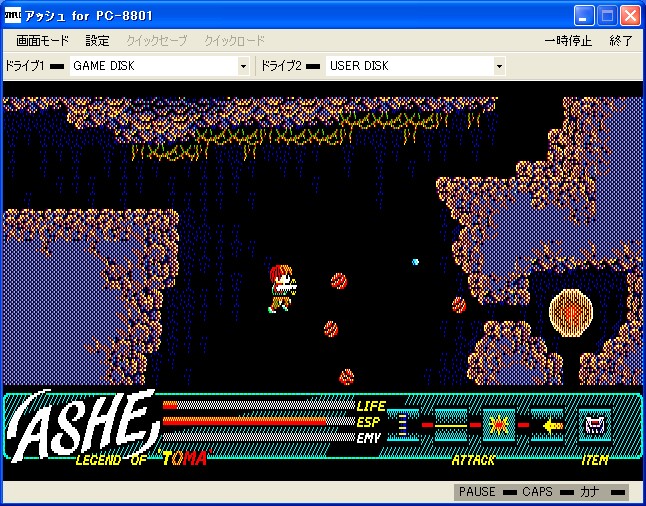
Task: Click the ATTACK label in the HUD
Action: [473, 460]
